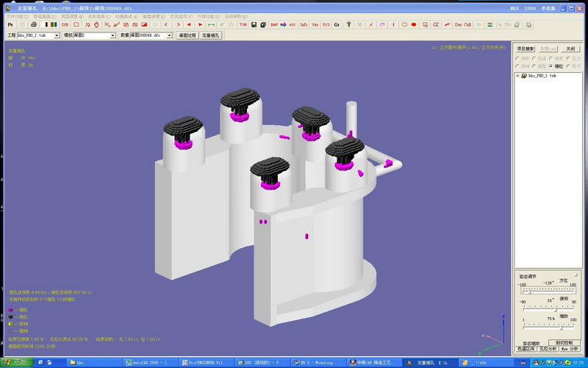The image size is (588, 368).
Task: Click the SYS toolbar icon
Action: click(326, 24)
